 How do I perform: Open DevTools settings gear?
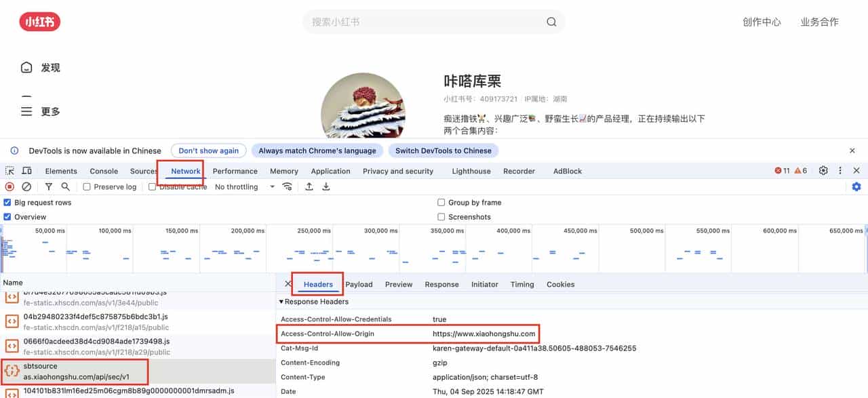tap(823, 171)
